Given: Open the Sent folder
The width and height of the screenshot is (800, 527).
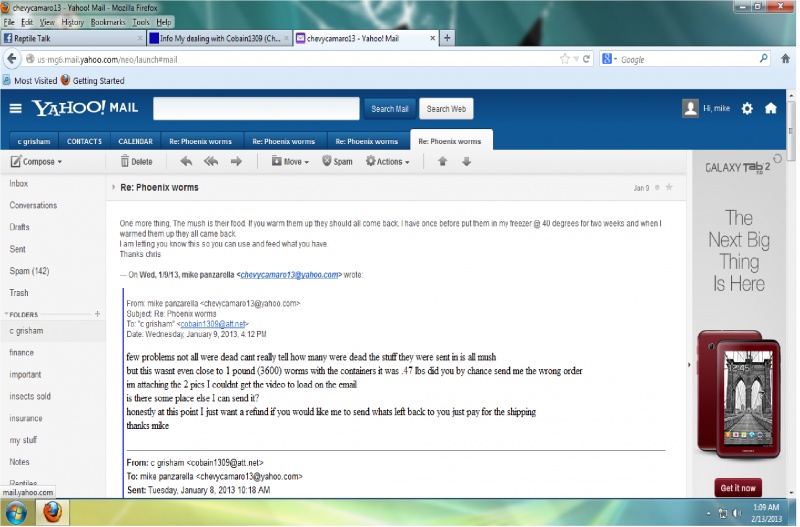Looking at the screenshot, I should click(x=17, y=249).
